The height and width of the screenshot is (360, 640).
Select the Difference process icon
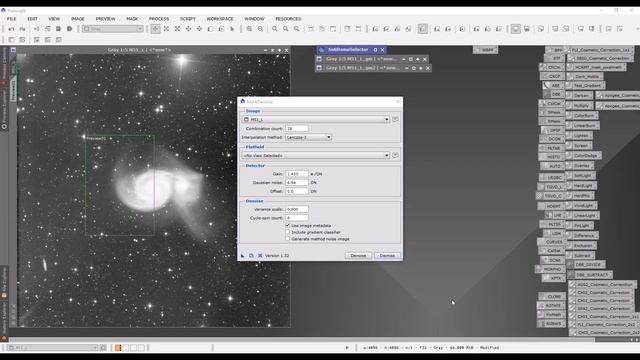[x=582, y=236]
